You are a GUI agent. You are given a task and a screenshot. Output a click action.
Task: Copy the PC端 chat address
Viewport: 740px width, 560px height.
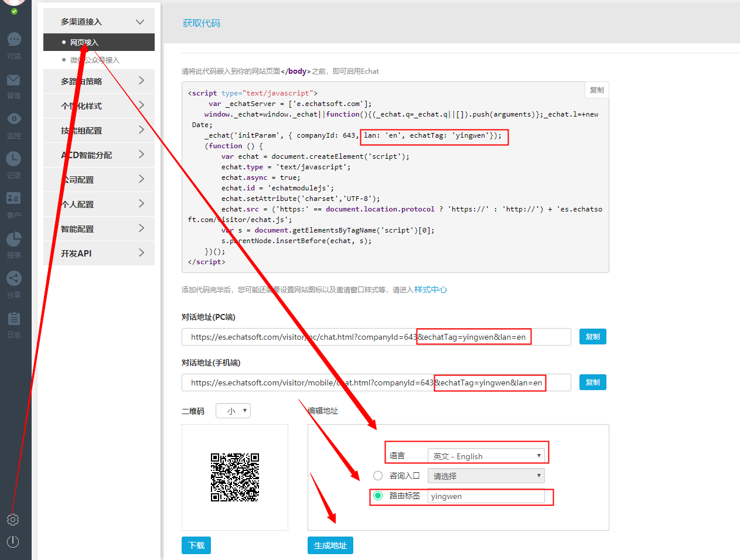tap(593, 337)
